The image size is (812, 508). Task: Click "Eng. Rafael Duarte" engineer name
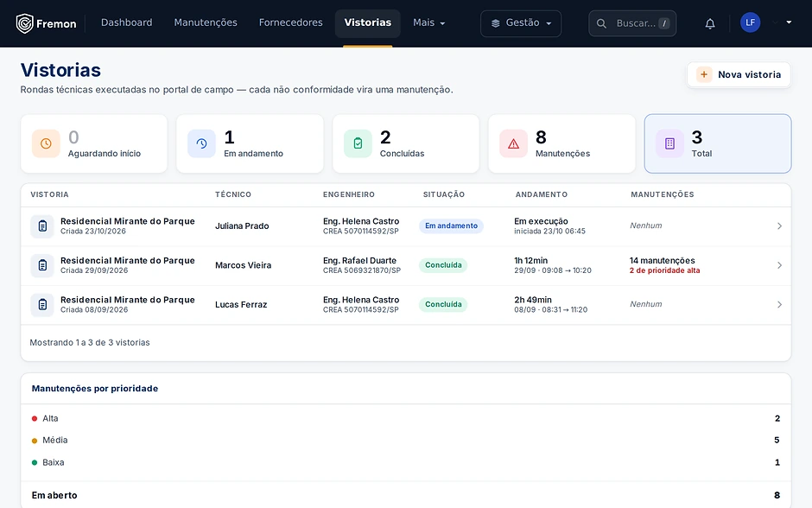359,260
